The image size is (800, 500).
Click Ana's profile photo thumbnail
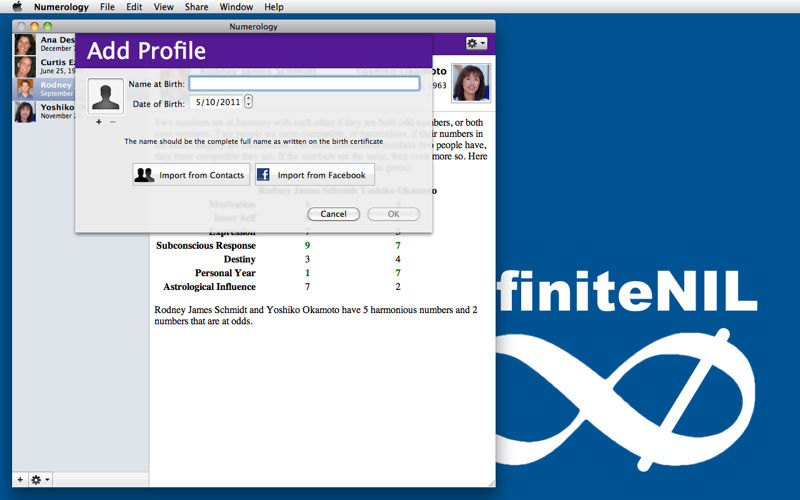(x=25, y=44)
